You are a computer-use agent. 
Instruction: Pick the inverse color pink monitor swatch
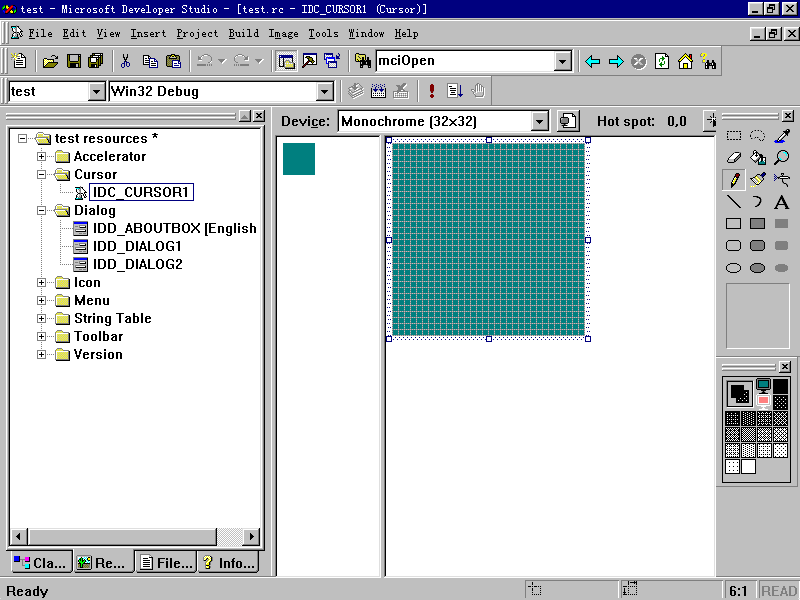point(763,401)
